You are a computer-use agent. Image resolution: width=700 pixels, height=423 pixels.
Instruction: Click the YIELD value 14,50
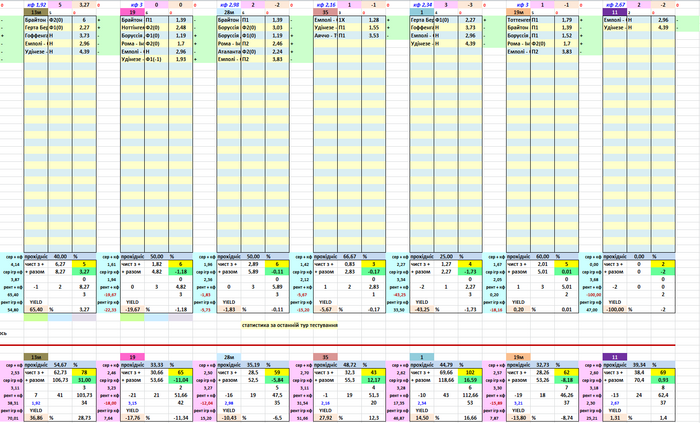(x=422, y=418)
